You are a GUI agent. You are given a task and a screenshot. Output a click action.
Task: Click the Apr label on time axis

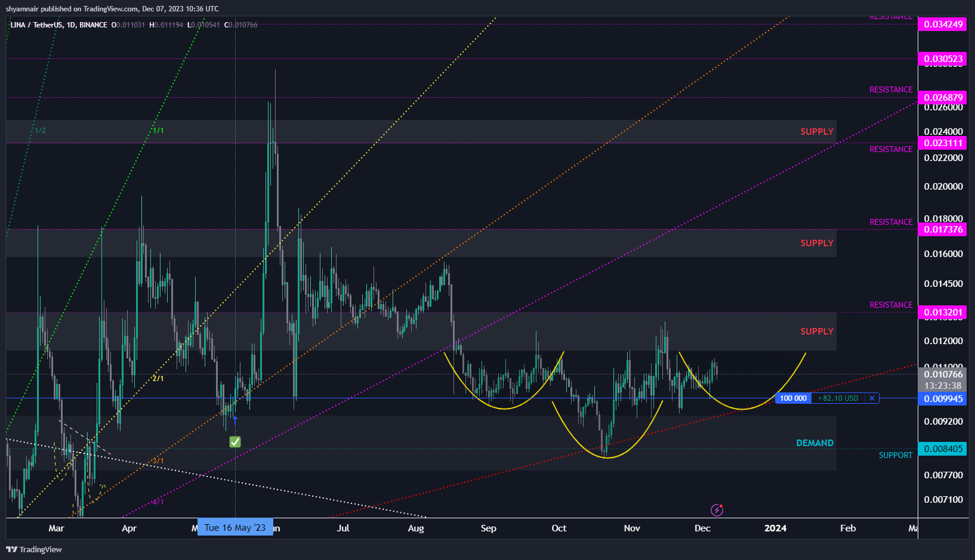129,528
